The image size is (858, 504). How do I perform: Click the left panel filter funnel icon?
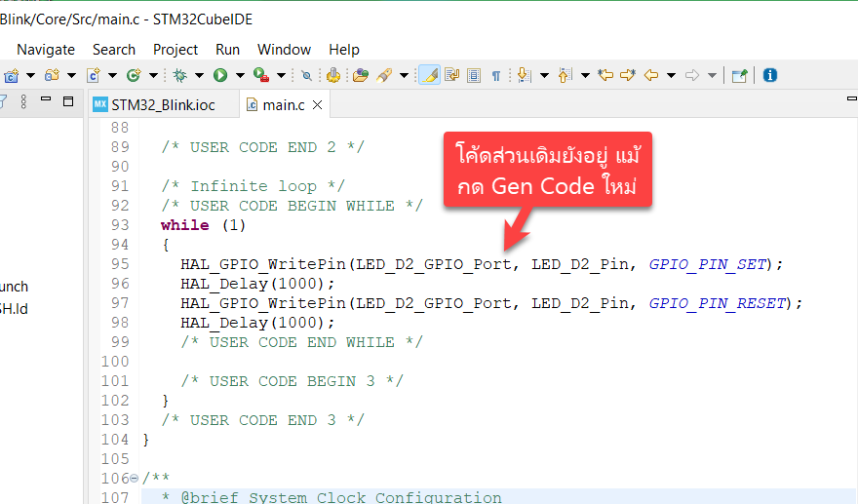(x=2, y=101)
